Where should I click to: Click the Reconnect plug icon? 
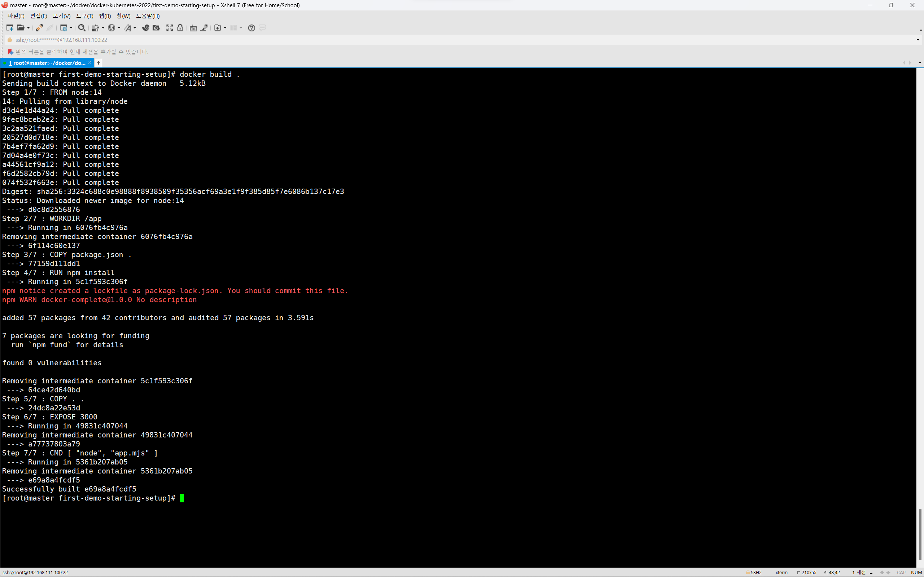39,28
